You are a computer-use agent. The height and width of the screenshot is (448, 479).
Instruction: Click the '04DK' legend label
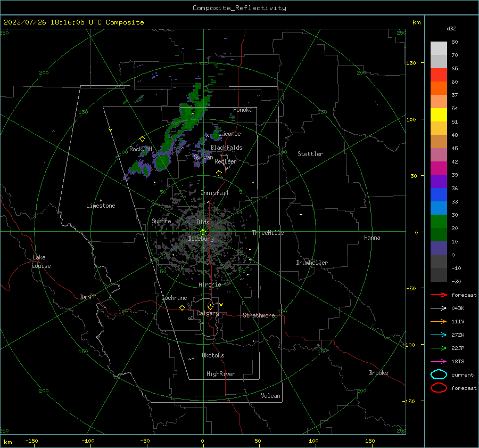pyautogui.click(x=458, y=308)
